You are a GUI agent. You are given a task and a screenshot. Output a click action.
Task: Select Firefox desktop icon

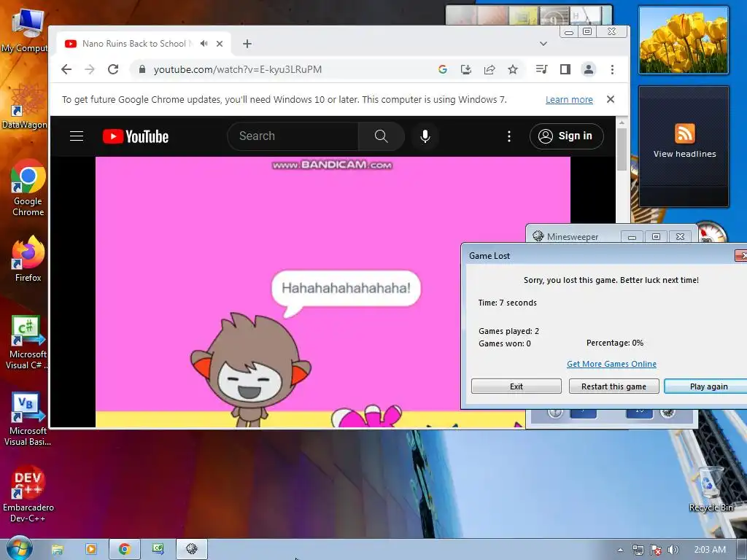coord(28,259)
